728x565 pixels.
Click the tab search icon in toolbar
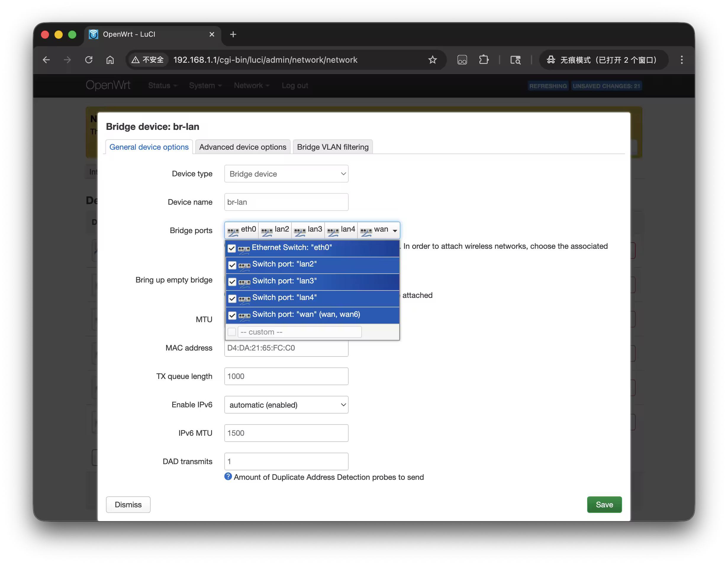point(515,60)
